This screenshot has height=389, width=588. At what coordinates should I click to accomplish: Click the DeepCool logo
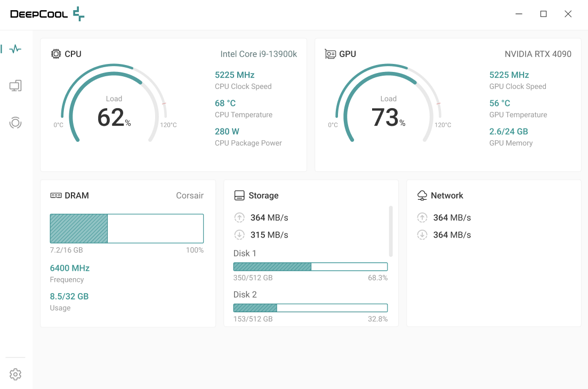tap(47, 14)
